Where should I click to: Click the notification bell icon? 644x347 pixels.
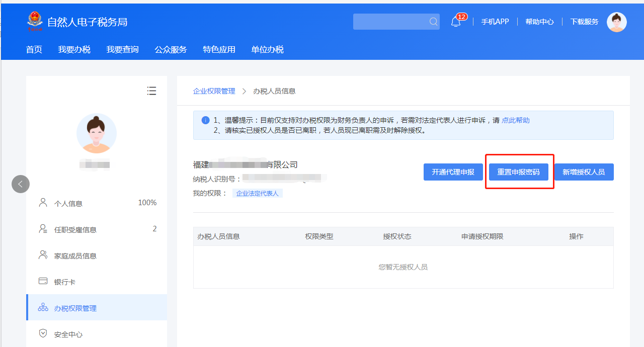click(456, 22)
